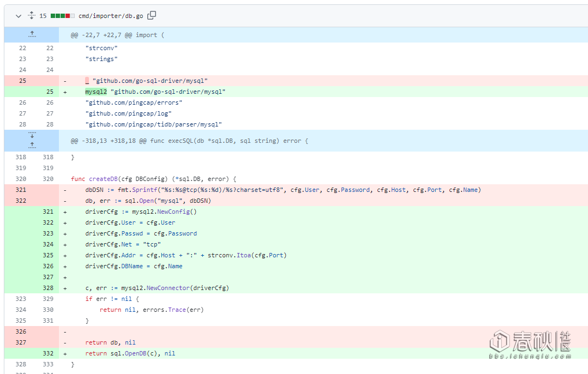Screen dimensions: 588x374
Task: Click the 'if err != nil {' line
Action: 112,299
